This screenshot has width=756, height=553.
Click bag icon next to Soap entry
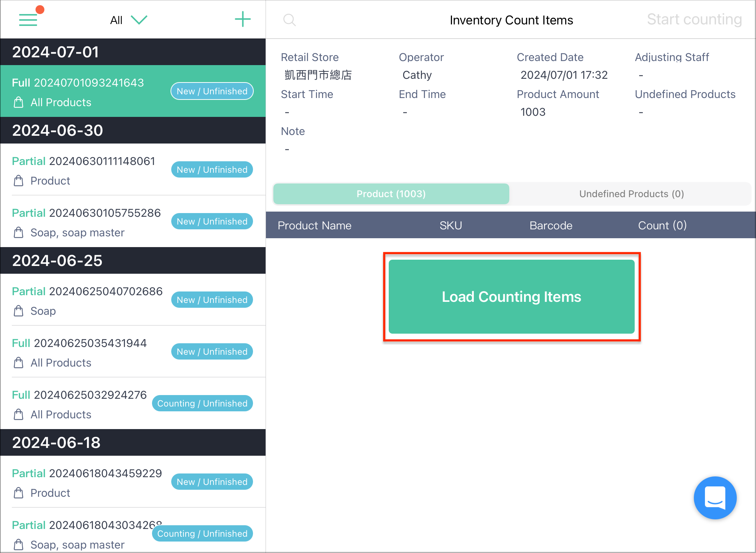pyautogui.click(x=18, y=311)
